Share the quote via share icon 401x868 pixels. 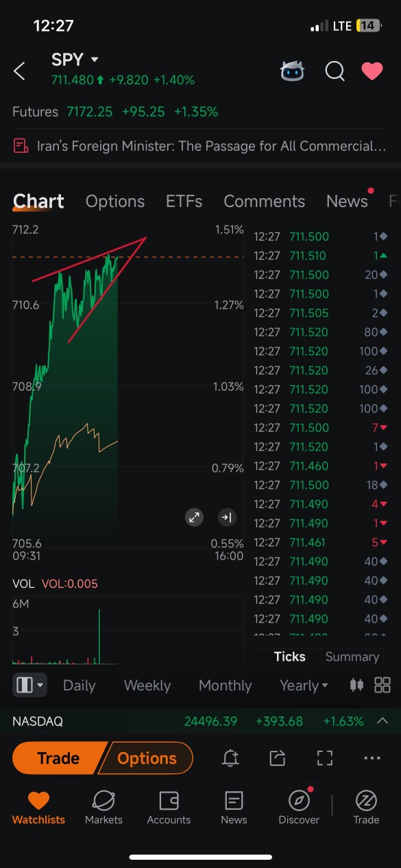tap(277, 758)
